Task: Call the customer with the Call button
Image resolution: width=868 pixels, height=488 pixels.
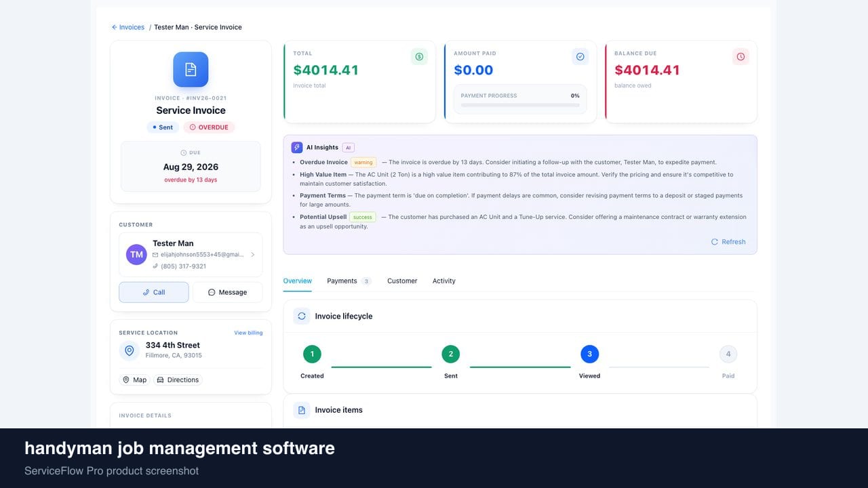Action: tap(154, 292)
